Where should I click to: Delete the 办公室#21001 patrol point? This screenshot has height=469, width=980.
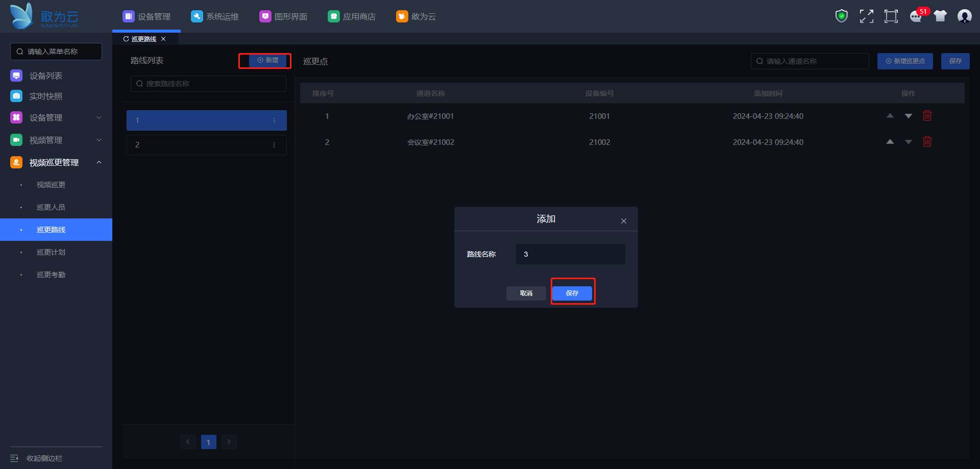pos(927,116)
